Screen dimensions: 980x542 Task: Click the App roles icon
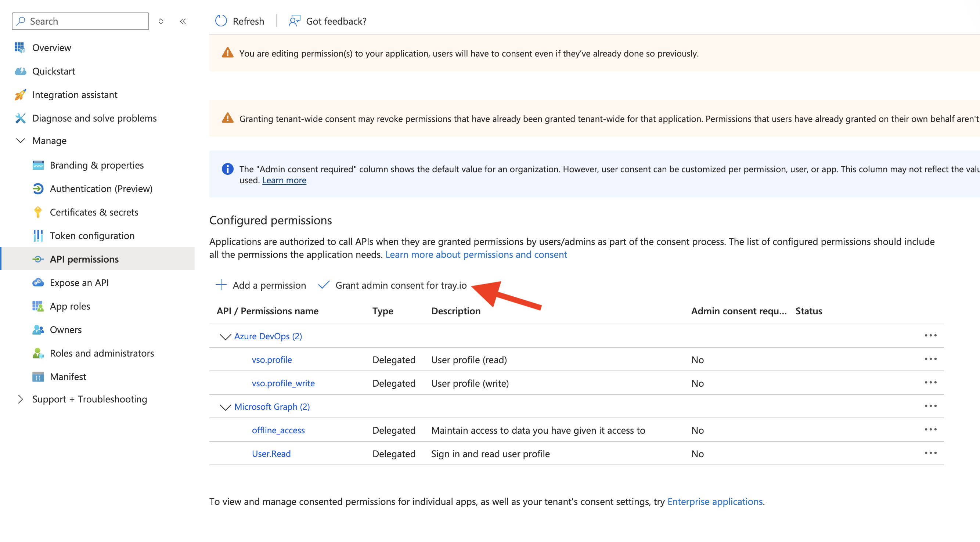[x=38, y=306]
